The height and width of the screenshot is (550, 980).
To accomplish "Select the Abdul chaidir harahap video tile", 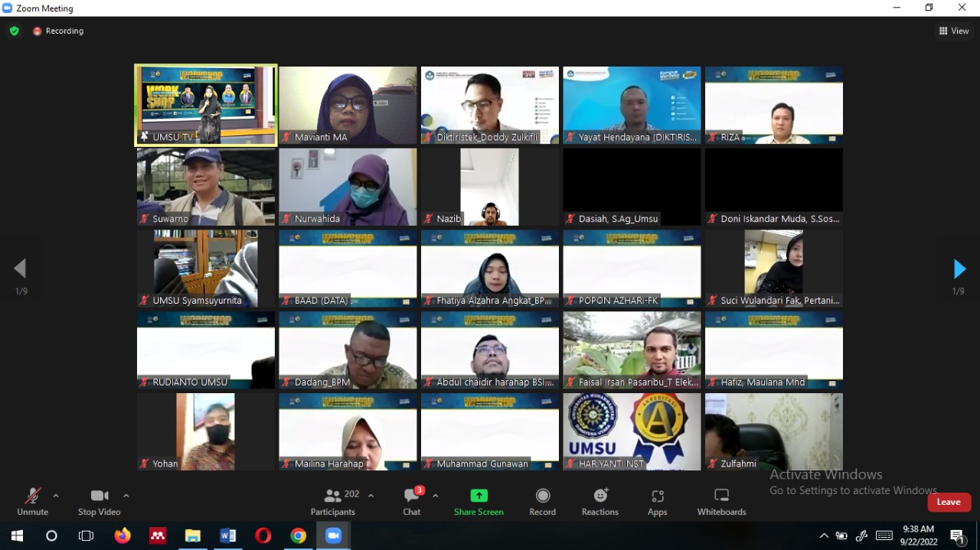I will (x=490, y=350).
